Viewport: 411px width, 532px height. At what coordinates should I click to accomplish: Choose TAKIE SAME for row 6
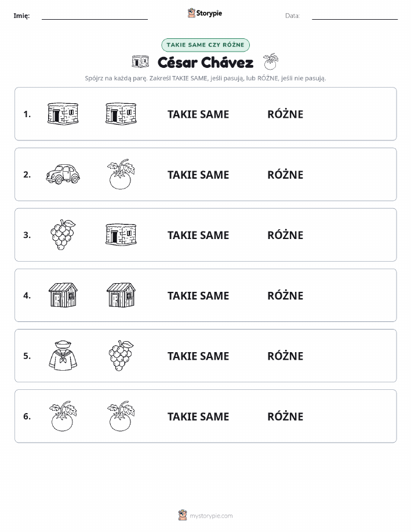point(198,417)
